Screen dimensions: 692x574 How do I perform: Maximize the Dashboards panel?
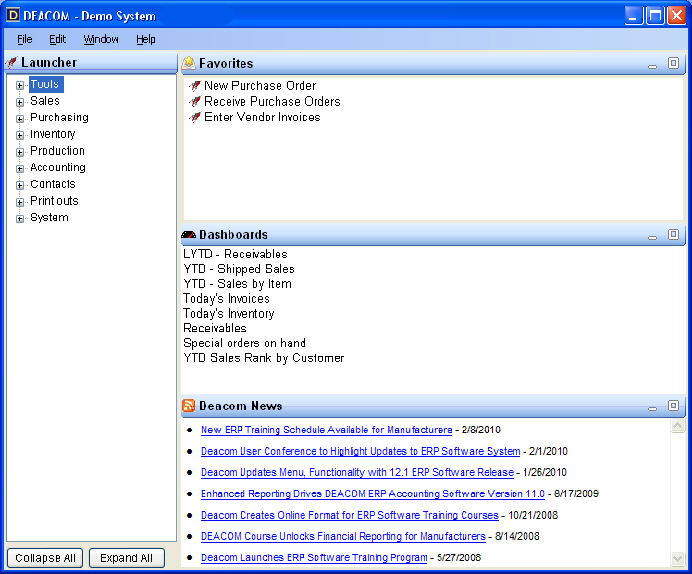coord(673,235)
